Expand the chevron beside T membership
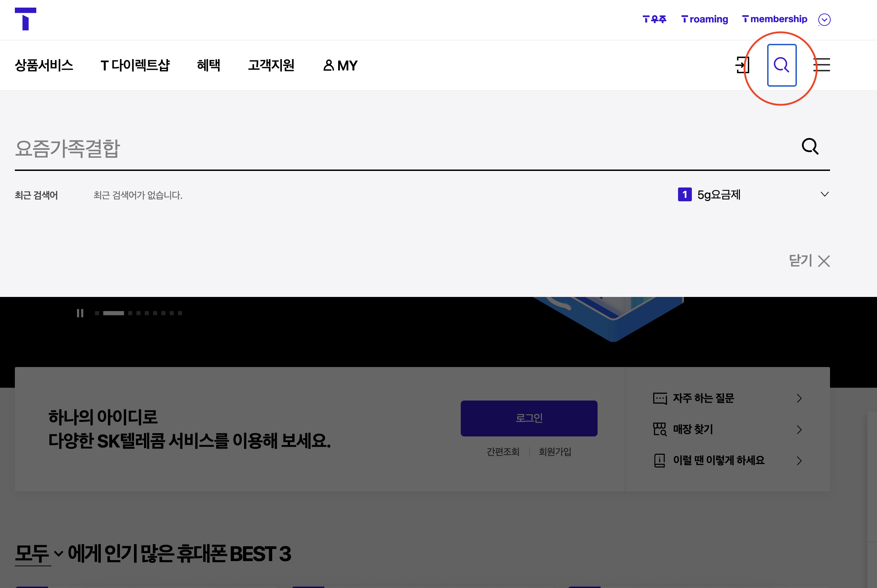 (x=824, y=19)
